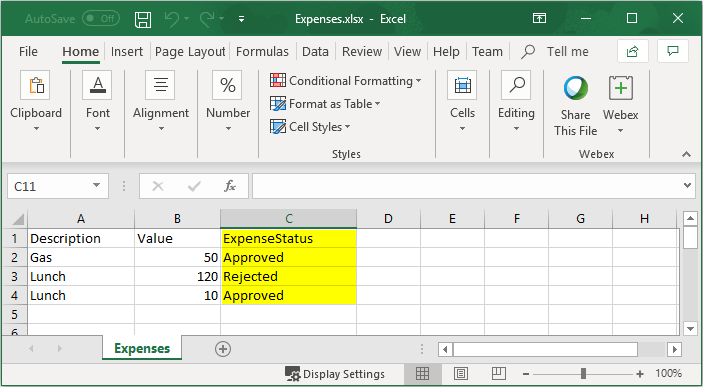Open the Comments speech bubble button

673,51
